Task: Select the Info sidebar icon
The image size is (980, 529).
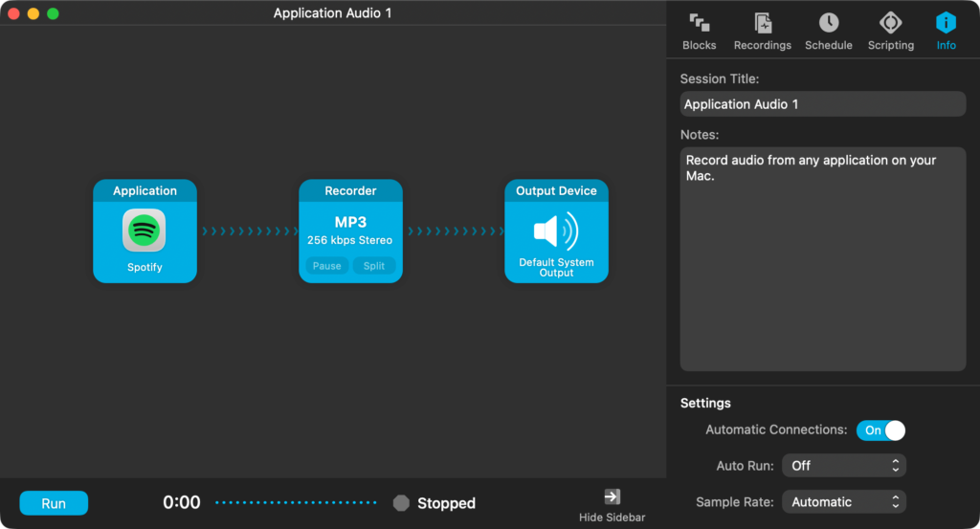Action: point(946,23)
